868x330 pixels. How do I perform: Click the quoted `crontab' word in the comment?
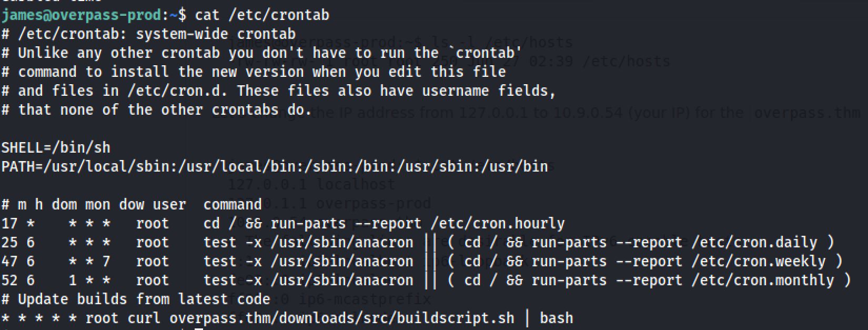coord(489,53)
